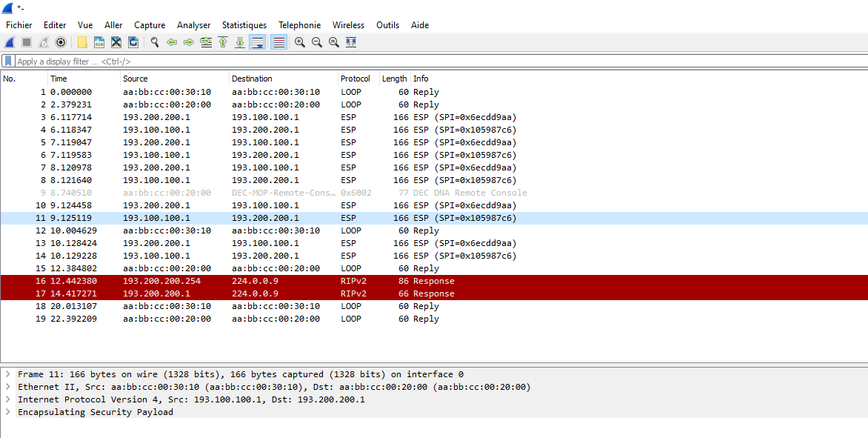Go to a specified packet number
The image size is (868, 438).
(206, 42)
